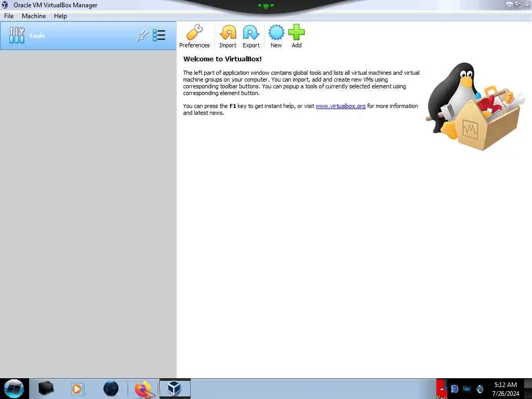Image resolution: width=532 pixels, height=399 pixels.
Task: Launch Firefox from the taskbar
Action: click(x=143, y=389)
